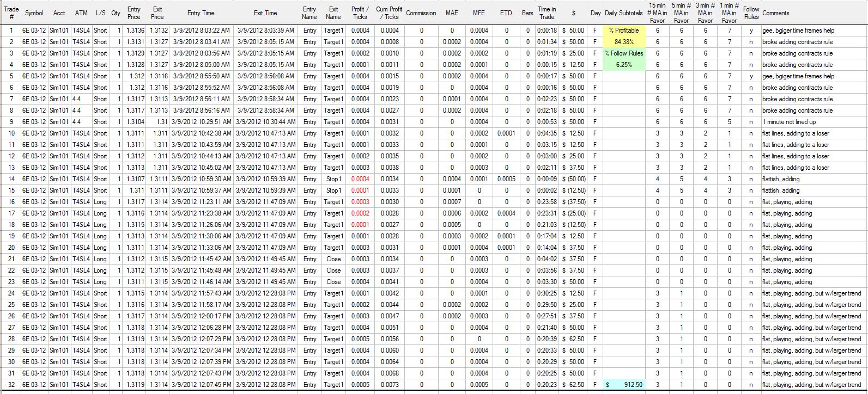Click the Entry Time column header
This screenshot has height=394, width=868.
click(201, 13)
